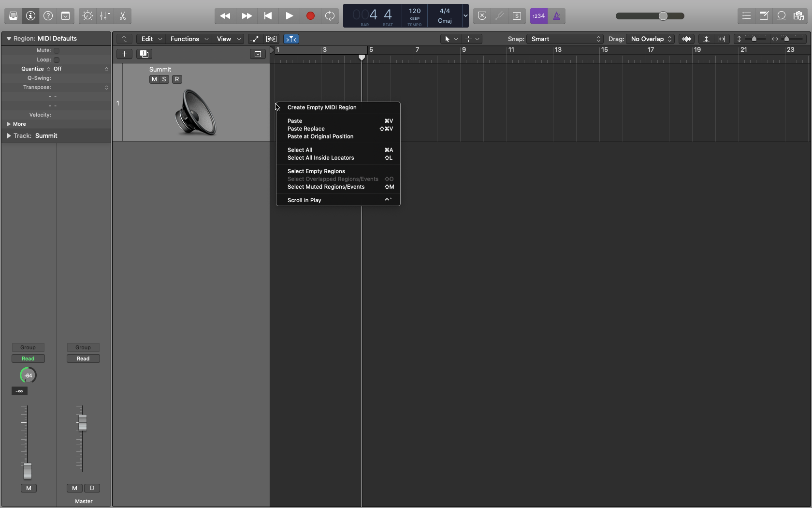Screen dimensions: 812x508
Task: Click the Replace mode icon
Action: 482,16
